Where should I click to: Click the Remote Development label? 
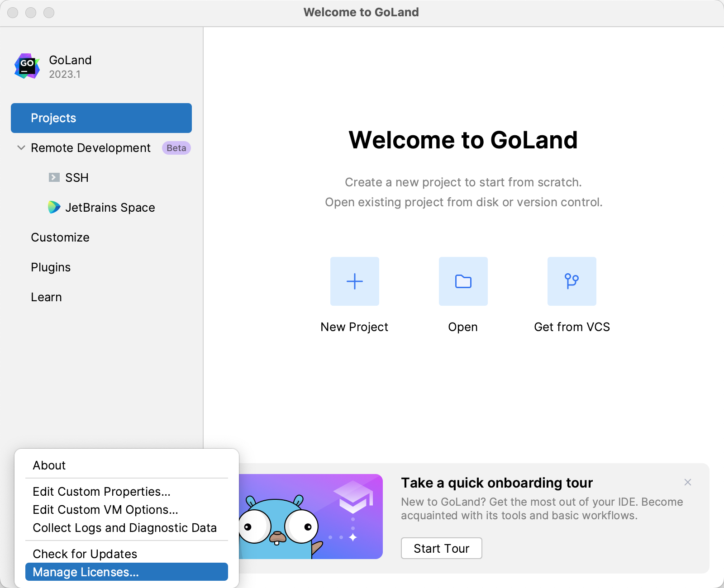tap(90, 148)
